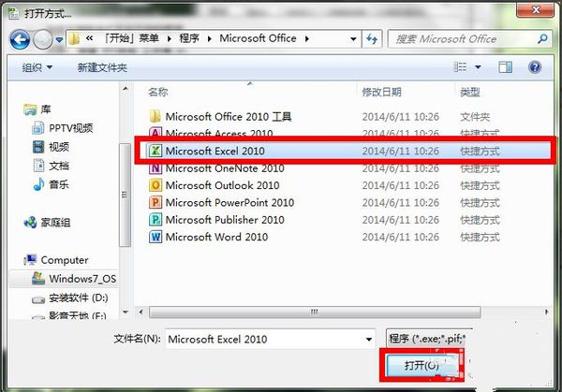This screenshot has width=562, height=392.
Task: Select Computer in the navigation pane
Action: coord(56,260)
